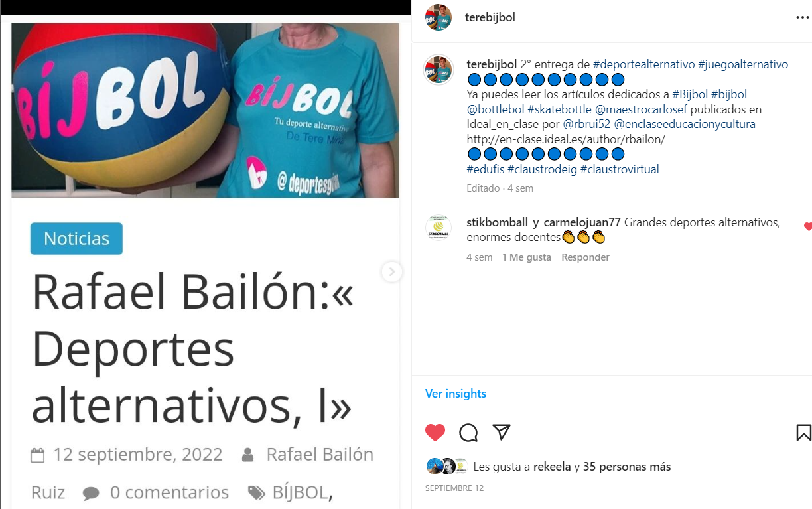812x509 pixels.
Task: Share the post via paper plane icon
Action: (x=502, y=433)
